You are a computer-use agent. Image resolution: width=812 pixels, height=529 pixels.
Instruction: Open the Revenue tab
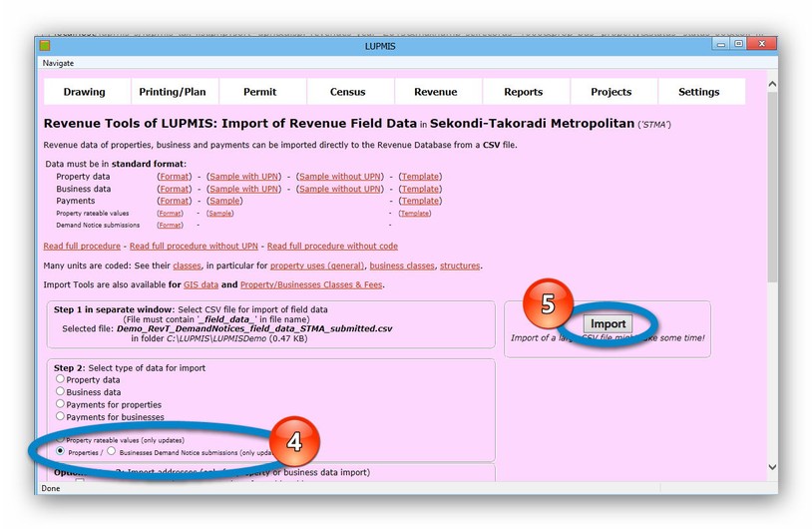436,92
